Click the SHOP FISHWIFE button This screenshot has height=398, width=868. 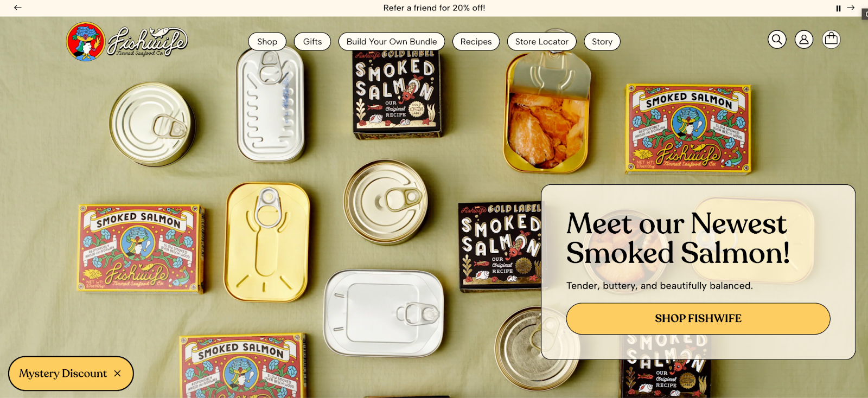[698, 318]
